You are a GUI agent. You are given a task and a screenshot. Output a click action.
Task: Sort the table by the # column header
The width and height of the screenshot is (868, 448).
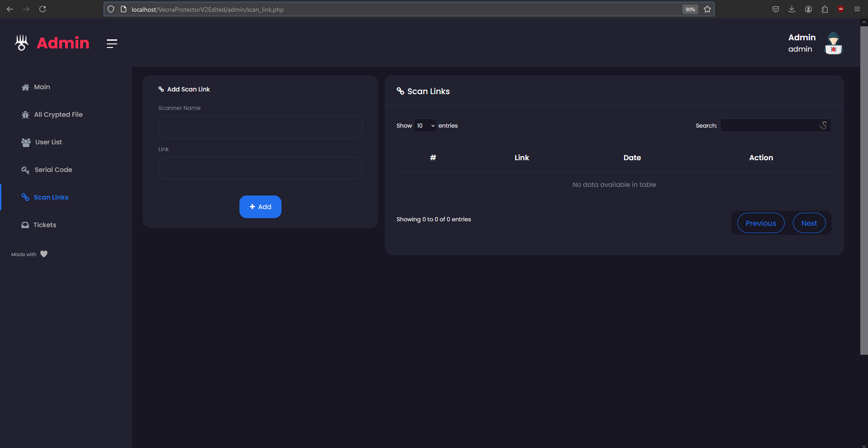click(433, 157)
